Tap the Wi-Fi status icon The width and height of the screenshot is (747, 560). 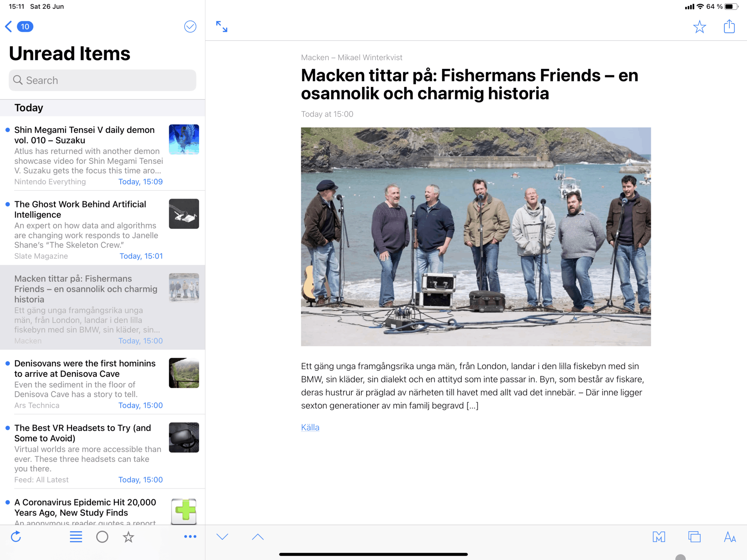pos(700,6)
